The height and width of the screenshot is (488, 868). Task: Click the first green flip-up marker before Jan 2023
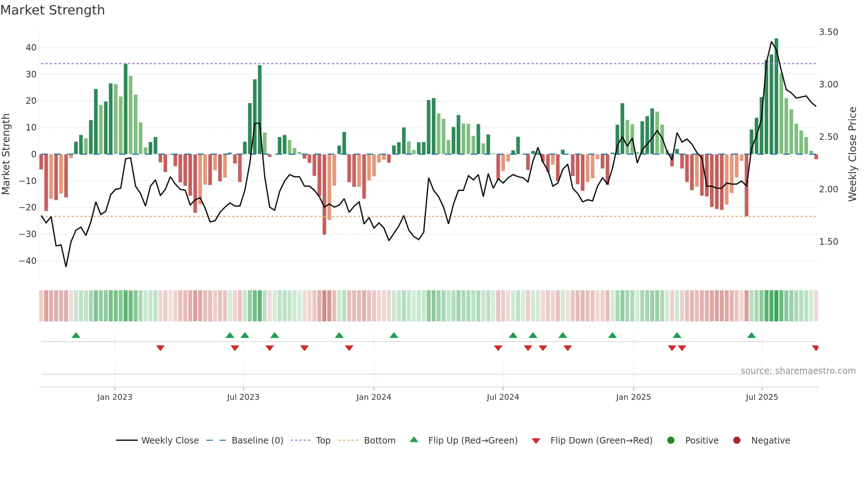click(76, 335)
